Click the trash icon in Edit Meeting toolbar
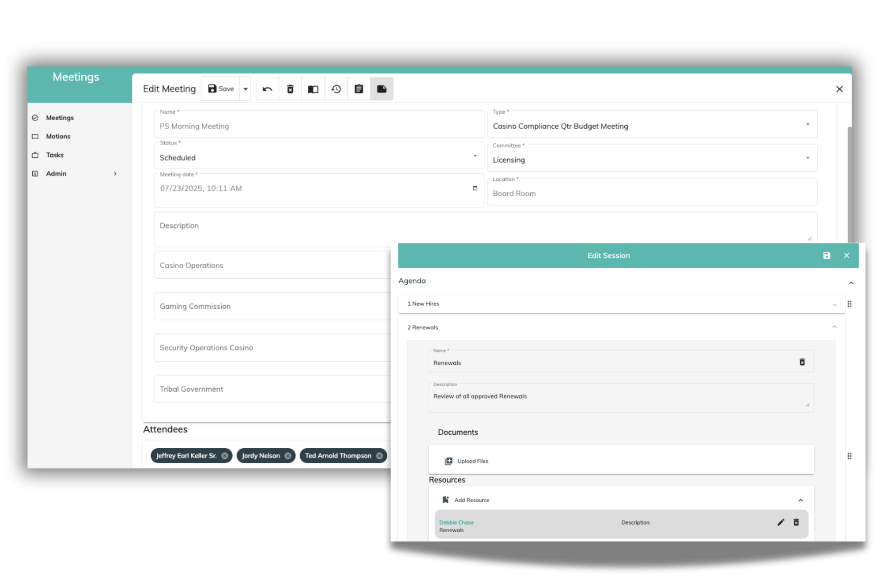 click(290, 89)
